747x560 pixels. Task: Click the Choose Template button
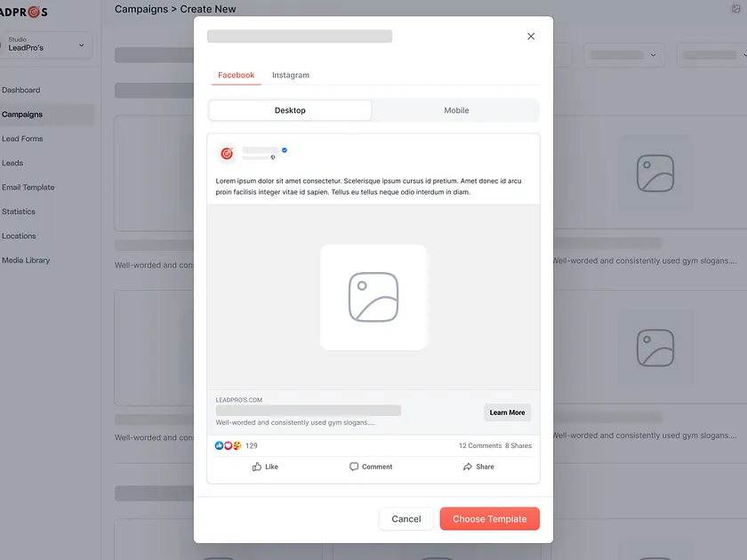click(x=489, y=518)
